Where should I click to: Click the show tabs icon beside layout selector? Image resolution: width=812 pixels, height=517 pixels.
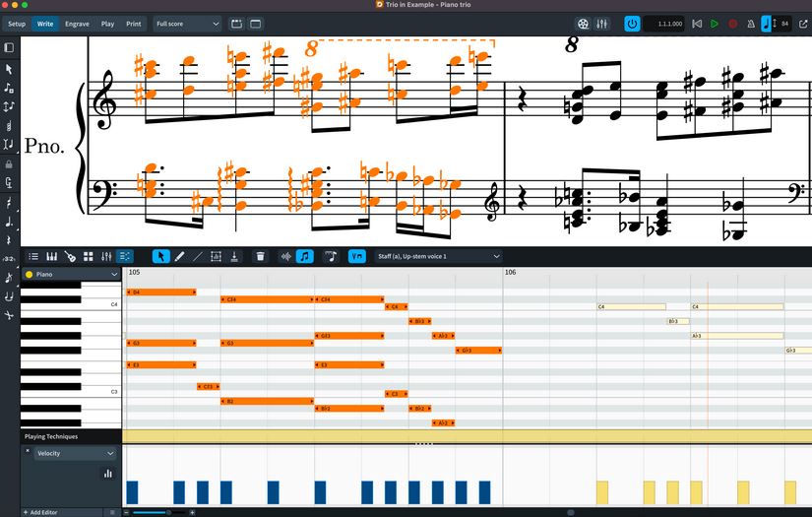click(x=236, y=24)
